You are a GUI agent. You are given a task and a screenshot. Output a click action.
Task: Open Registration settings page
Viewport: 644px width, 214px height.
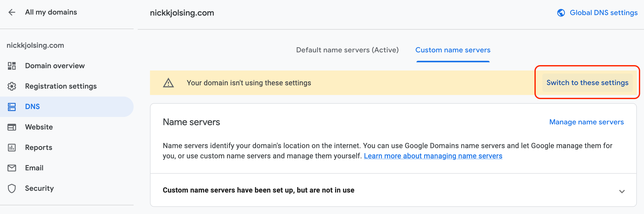click(61, 86)
